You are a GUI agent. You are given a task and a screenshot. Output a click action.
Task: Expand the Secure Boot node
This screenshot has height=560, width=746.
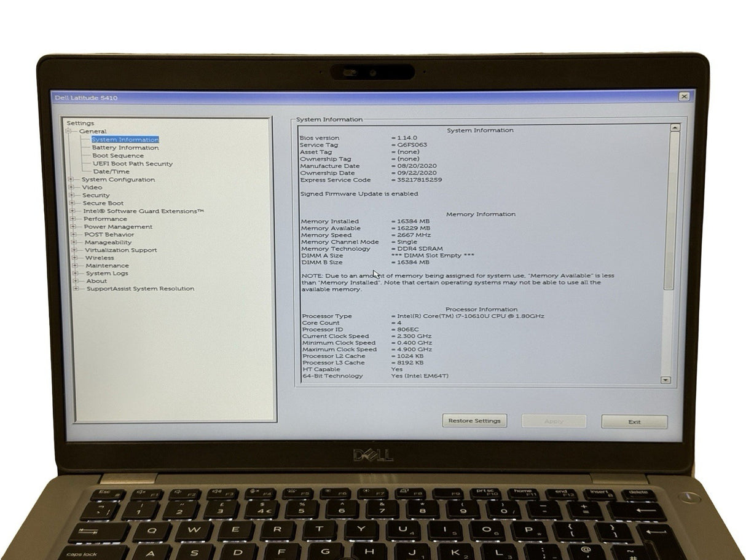pyautogui.click(x=73, y=203)
